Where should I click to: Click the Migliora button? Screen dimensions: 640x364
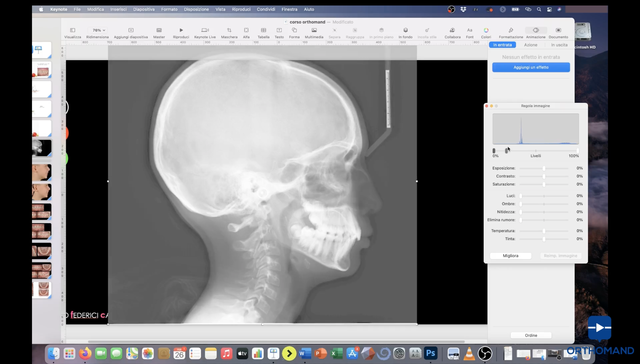pos(510,256)
